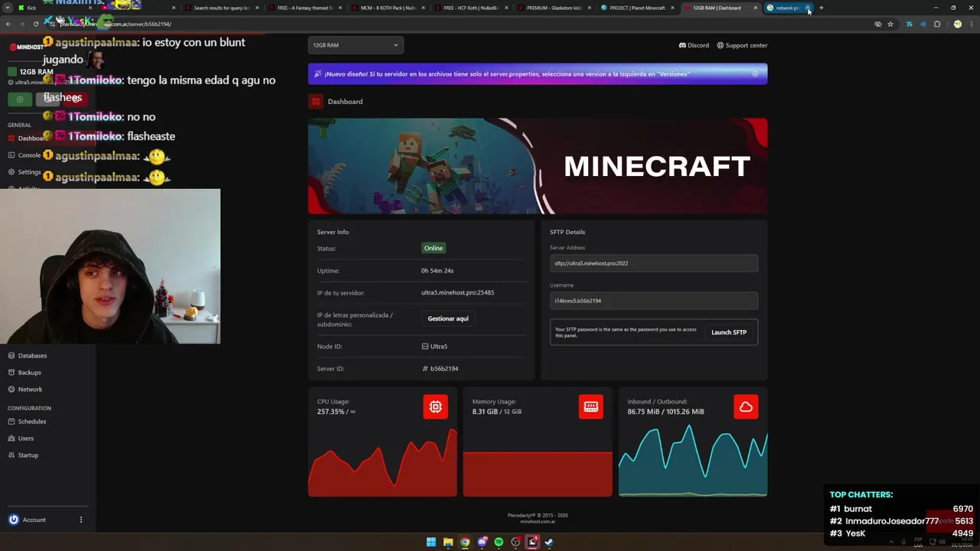Switch to FREE - HCF Koth tab
980x551 pixels.
pos(471,8)
